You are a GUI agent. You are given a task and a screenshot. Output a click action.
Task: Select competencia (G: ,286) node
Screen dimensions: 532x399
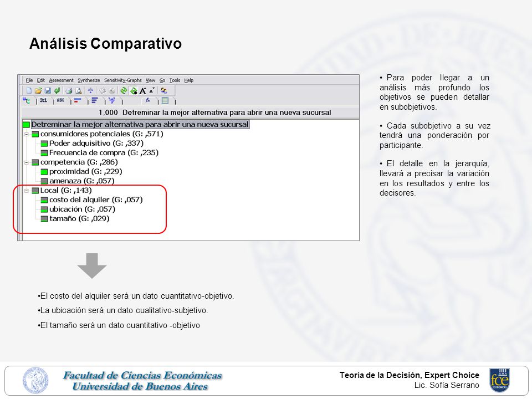point(79,162)
